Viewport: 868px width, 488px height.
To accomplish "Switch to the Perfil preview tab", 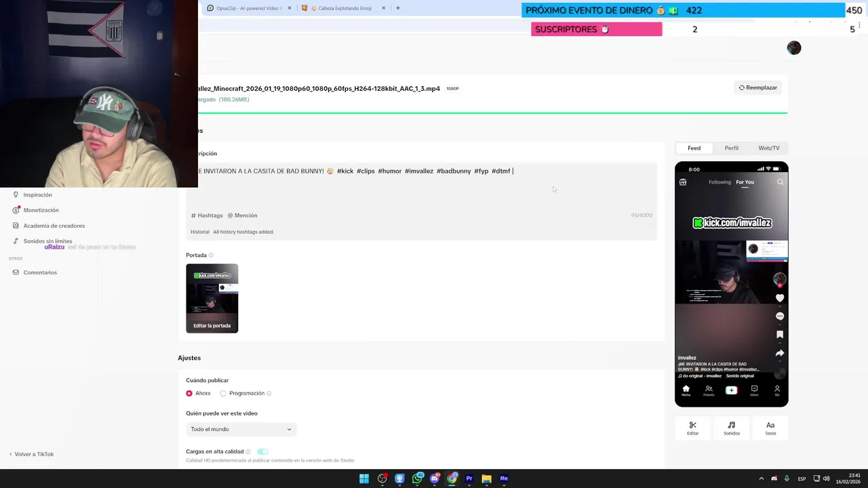I will tap(731, 148).
